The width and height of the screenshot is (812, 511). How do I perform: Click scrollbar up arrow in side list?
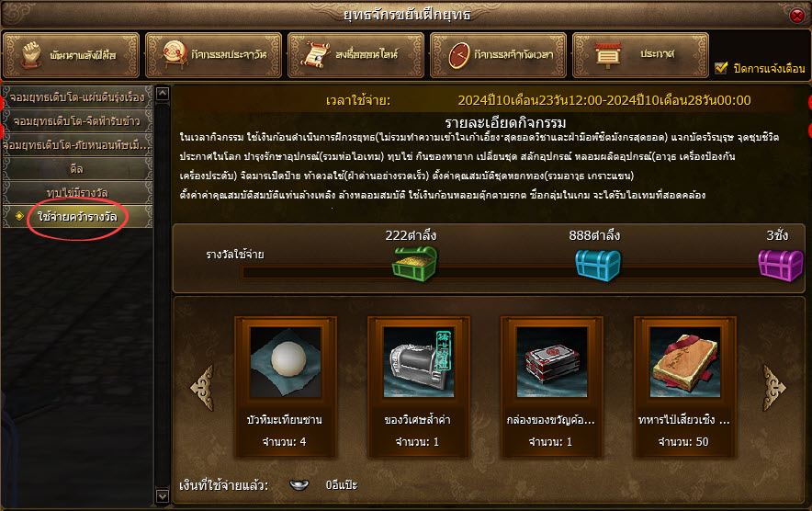click(x=163, y=94)
